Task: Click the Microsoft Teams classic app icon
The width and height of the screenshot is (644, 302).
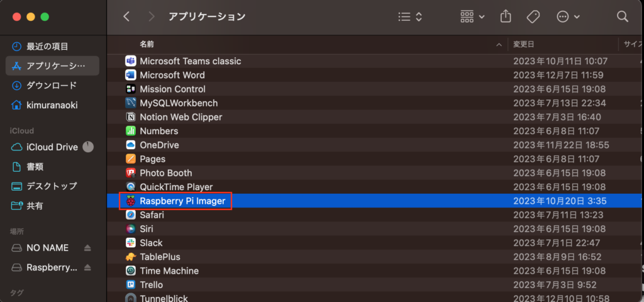Action: (131, 61)
